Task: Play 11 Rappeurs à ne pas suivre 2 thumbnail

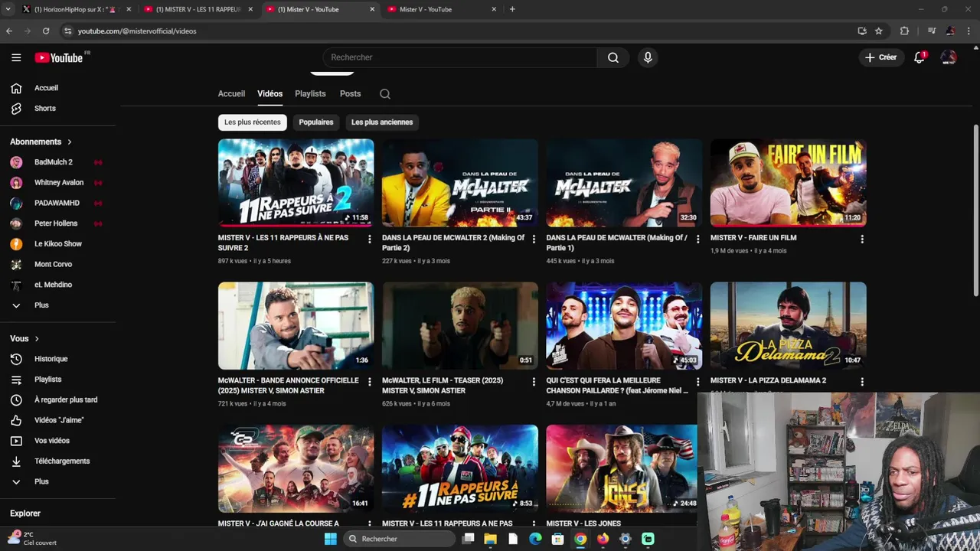Action: (296, 183)
